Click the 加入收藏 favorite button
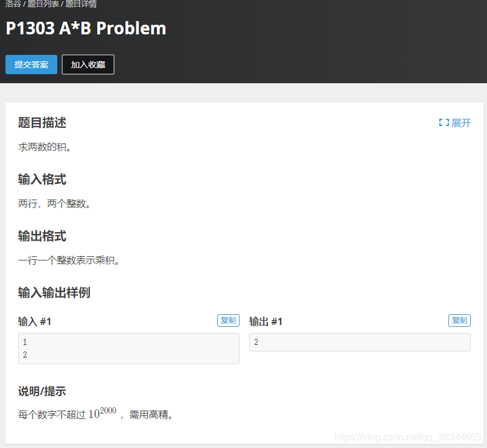The height and width of the screenshot is (448, 487). [x=88, y=65]
